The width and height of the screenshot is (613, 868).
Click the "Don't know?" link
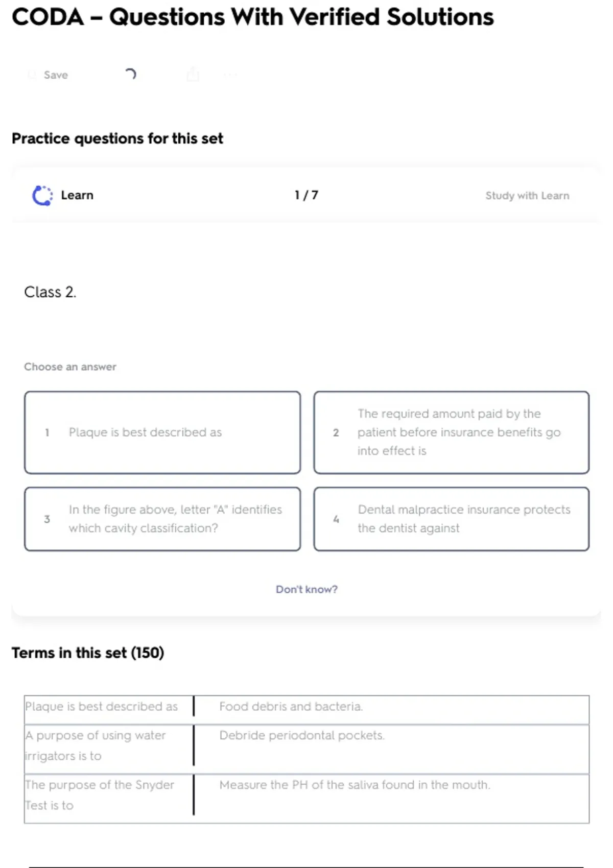click(x=306, y=589)
